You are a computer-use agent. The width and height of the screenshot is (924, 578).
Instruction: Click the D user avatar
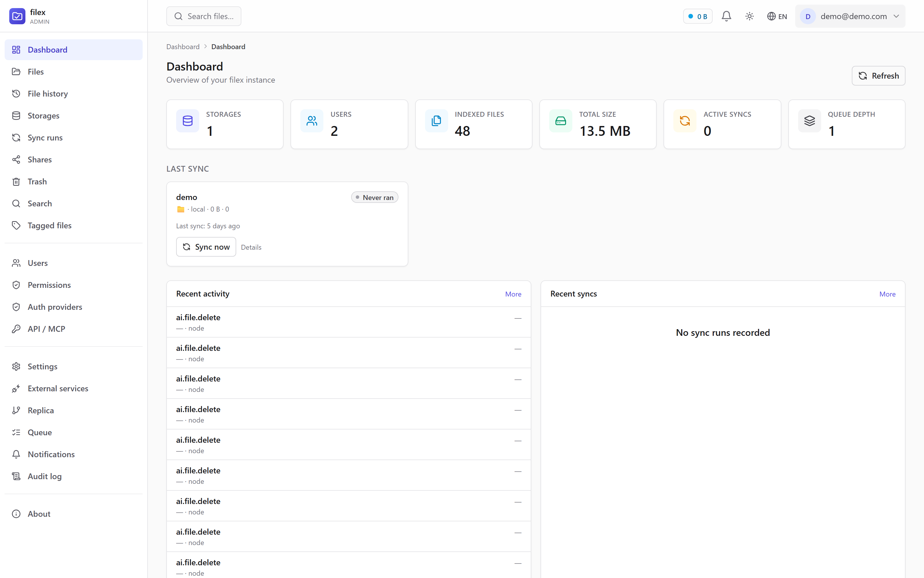point(808,16)
